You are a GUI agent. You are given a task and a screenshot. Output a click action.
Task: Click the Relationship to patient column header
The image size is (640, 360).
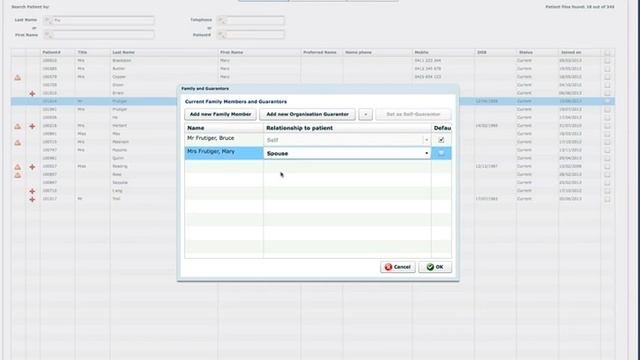coord(347,128)
